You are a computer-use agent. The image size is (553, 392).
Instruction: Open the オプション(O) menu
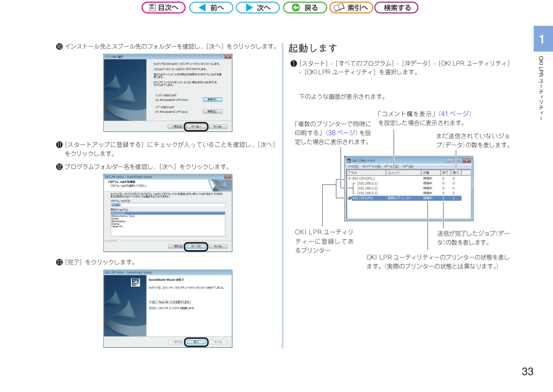[391, 166]
